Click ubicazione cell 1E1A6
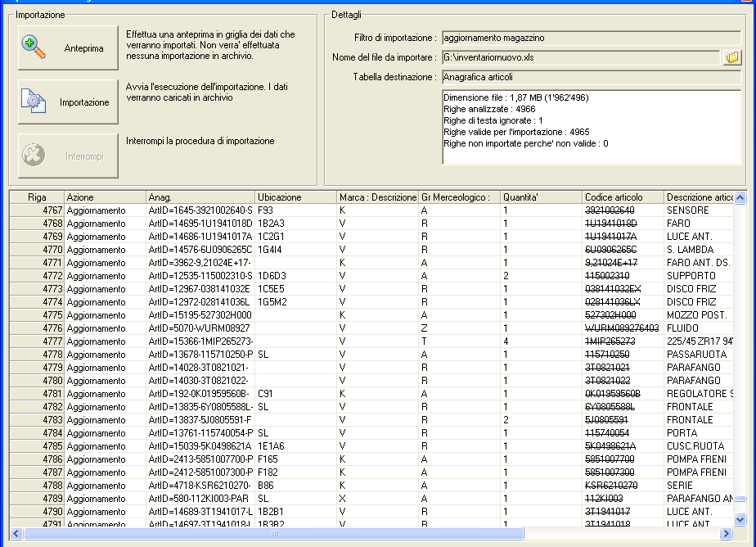Viewport: 756px width, 547px height. click(295, 445)
